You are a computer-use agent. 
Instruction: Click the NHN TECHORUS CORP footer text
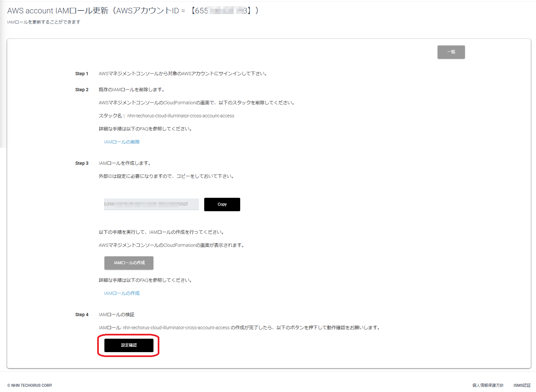(29, 385)
